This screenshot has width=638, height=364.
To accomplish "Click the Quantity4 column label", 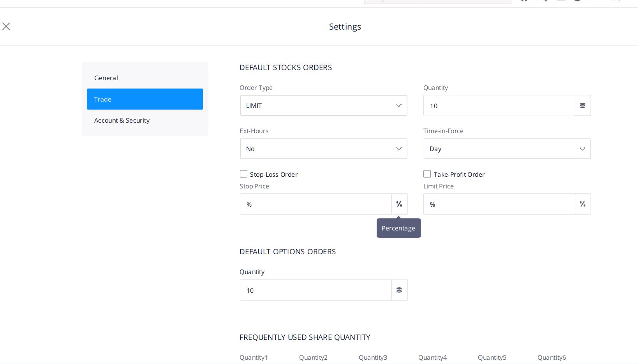I will click(432, 357).
